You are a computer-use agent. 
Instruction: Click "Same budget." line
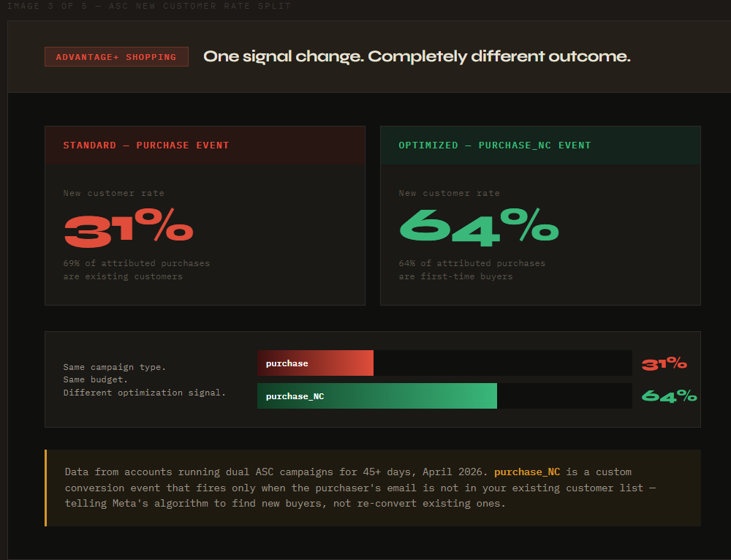(x=96, y=380)
